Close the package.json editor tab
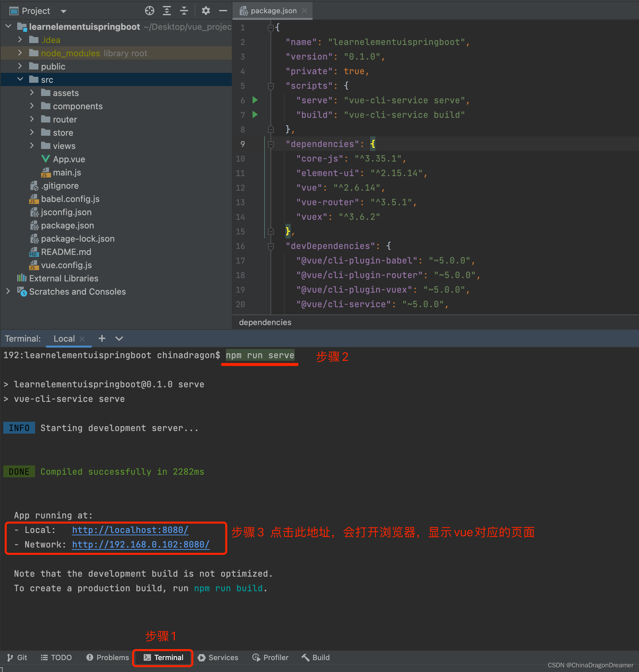 tap(305, 11)
